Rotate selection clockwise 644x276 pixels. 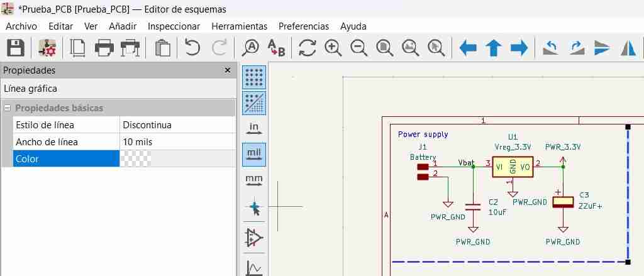point(577,48)
